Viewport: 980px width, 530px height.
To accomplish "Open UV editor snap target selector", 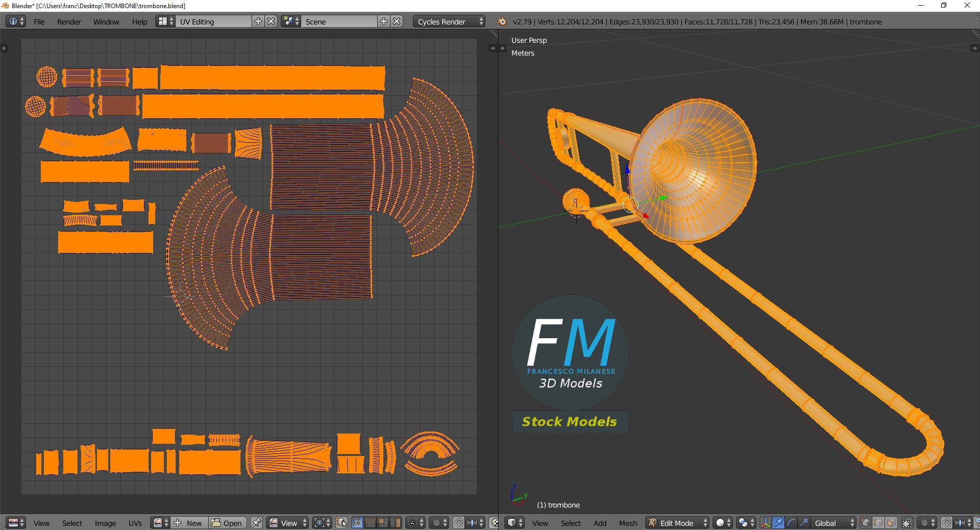I will click(475, 523).
